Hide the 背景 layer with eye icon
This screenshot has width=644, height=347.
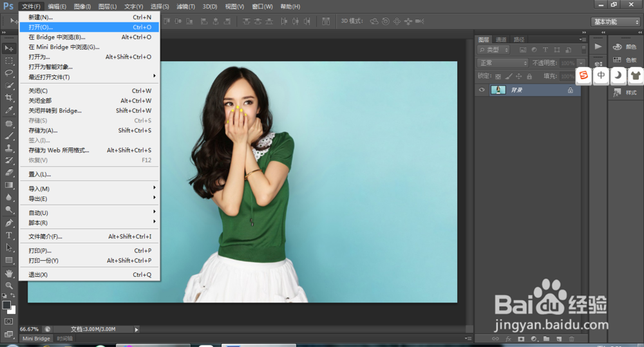click(x=482, y=90)
